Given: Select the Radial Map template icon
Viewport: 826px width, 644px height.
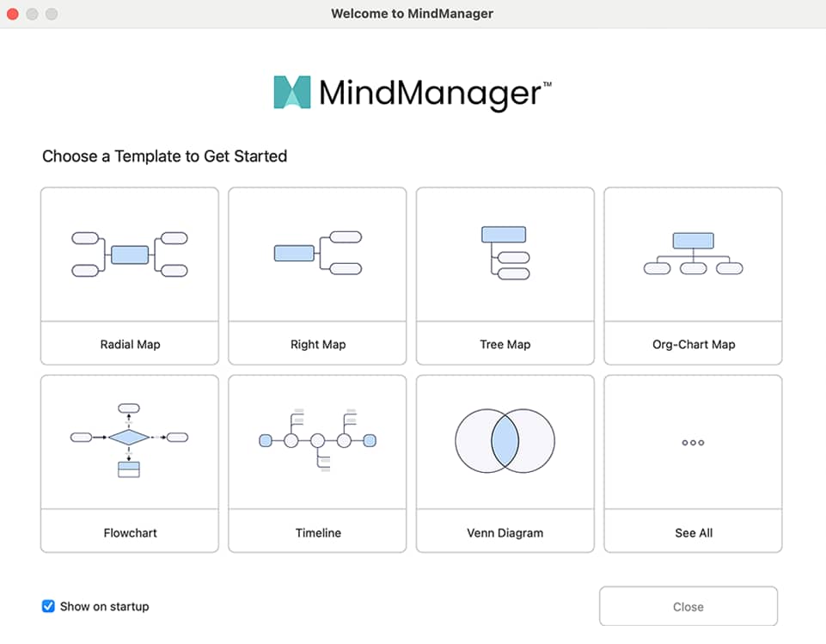Looking at the screenshot, I should point(129,255).
